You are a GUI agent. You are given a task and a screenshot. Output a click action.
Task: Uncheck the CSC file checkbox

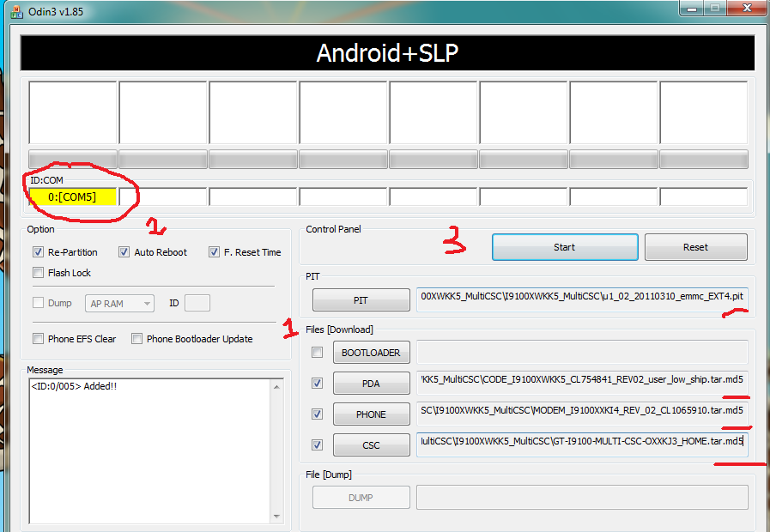[318, 445]
